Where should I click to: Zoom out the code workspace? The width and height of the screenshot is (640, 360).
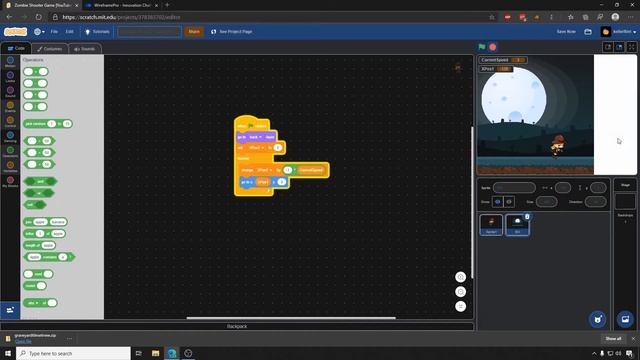tap(460, 292)
